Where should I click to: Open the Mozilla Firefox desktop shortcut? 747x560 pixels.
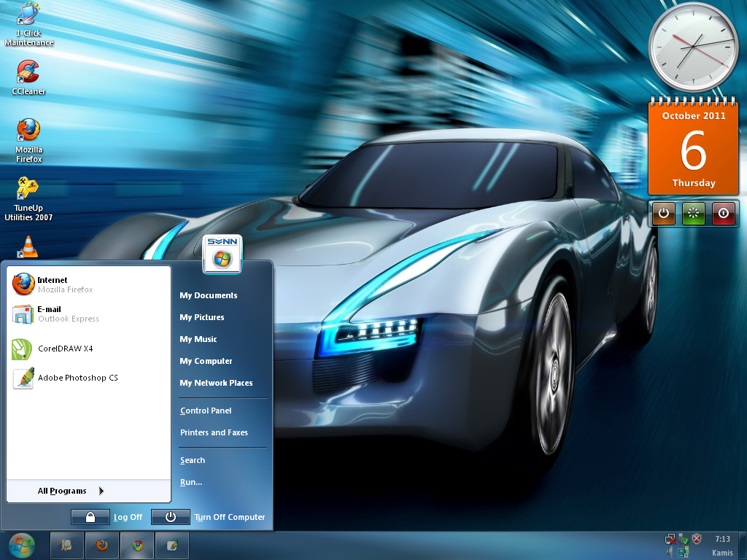pyautogui.click(x=28, y=141)
